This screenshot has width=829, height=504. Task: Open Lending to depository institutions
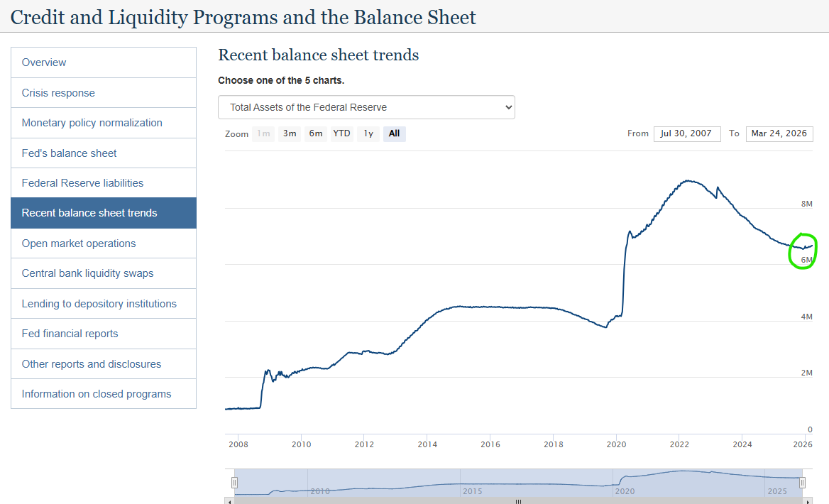coord(104,304)
